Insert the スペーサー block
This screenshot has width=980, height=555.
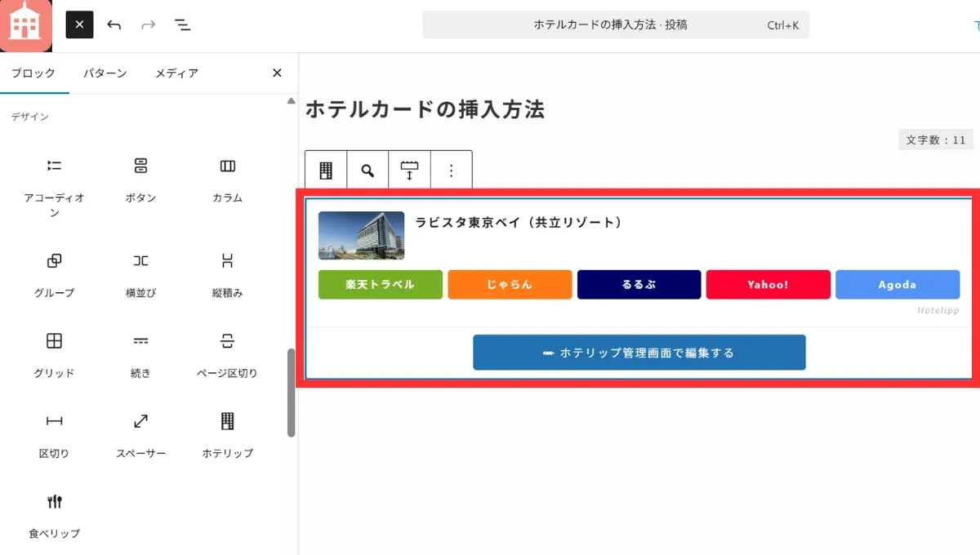coord(140,435)
